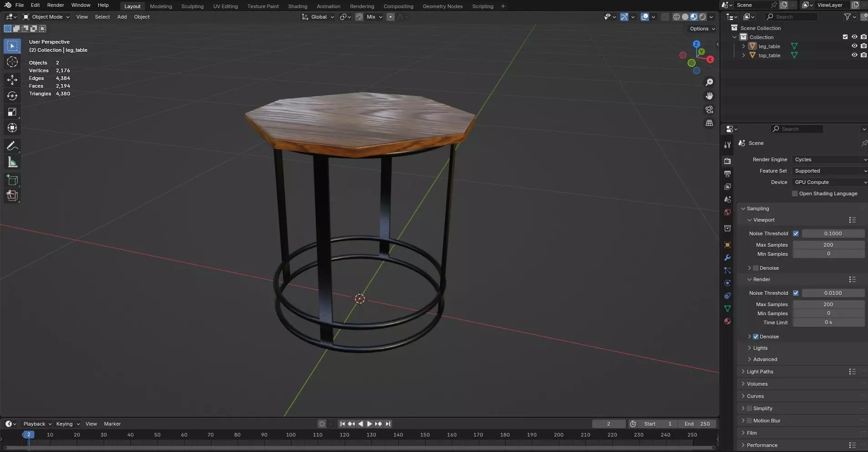Click the snapping magnet icon
The width and height of the screenshot is (868, 452).
pyautogui.click(x=359, y=17)
